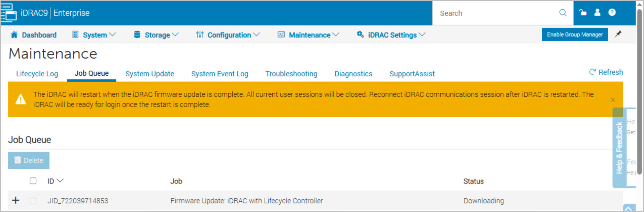Click into the Search input field
Screen dimensions: 644x212
[495, 13]
